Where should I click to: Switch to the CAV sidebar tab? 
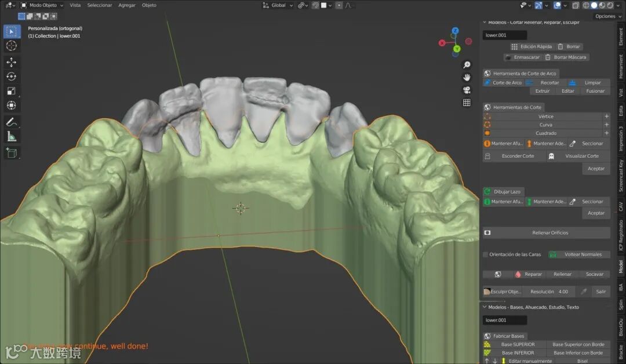621,206
